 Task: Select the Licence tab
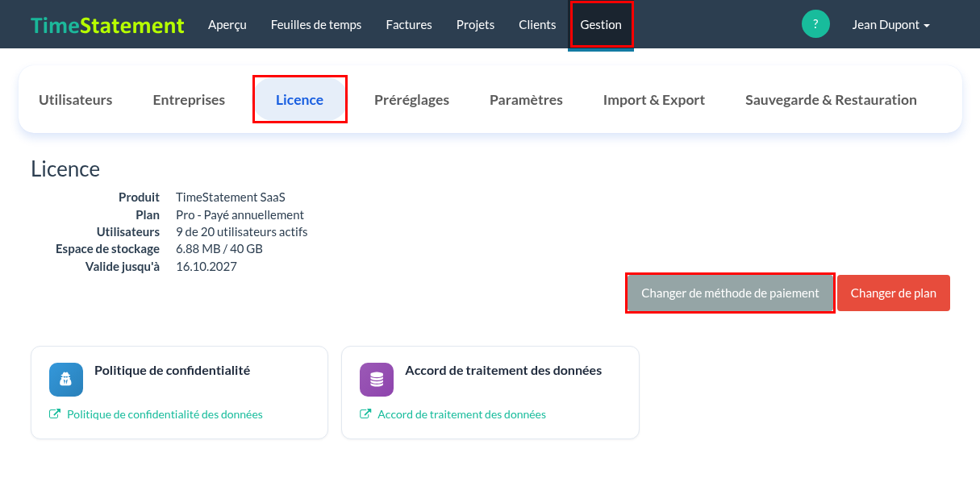coord(300,100)
